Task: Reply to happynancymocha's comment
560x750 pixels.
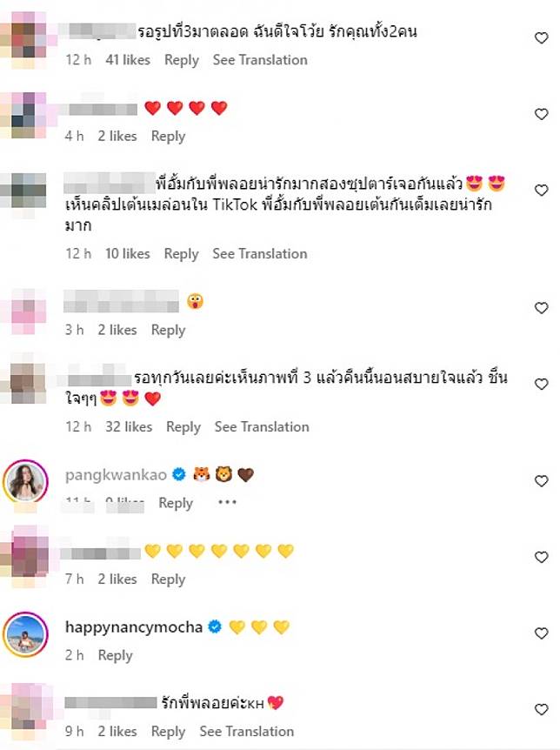Action: (x=116, y=655)
